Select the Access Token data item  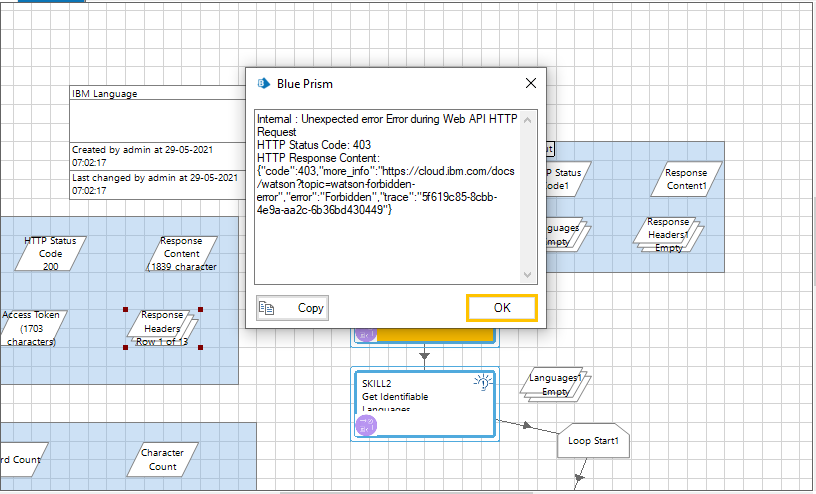pyautogui.click(x=30, y=327)
